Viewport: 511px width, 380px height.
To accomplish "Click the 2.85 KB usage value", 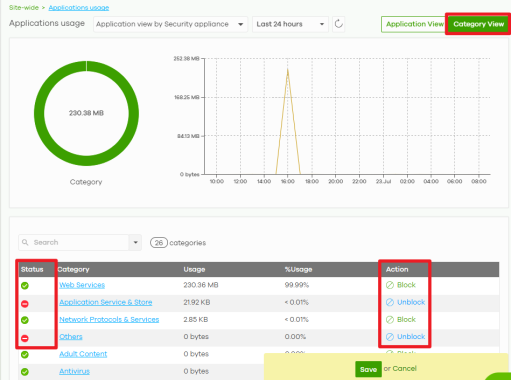I will click(196, 319).
